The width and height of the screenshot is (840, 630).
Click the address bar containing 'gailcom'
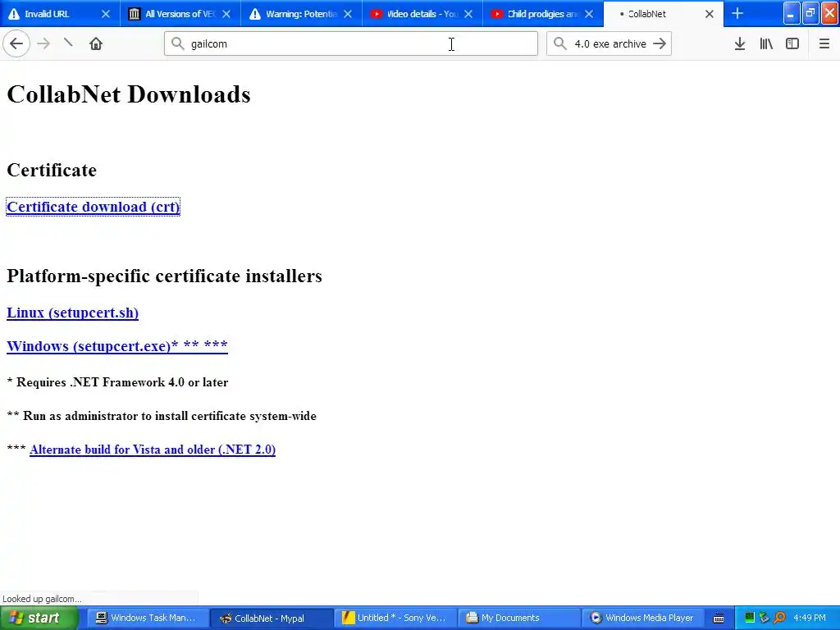pos(351,44)
